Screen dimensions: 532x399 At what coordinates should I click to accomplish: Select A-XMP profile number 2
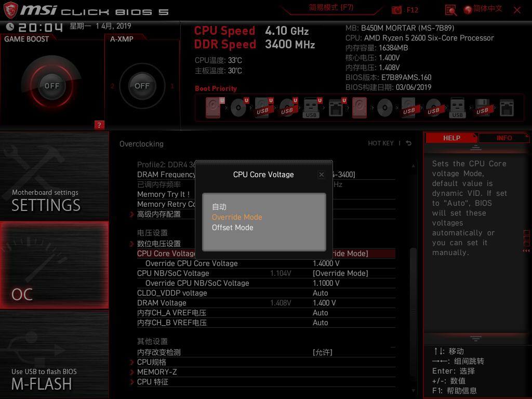pyautogui.click(x=112, y=86)
